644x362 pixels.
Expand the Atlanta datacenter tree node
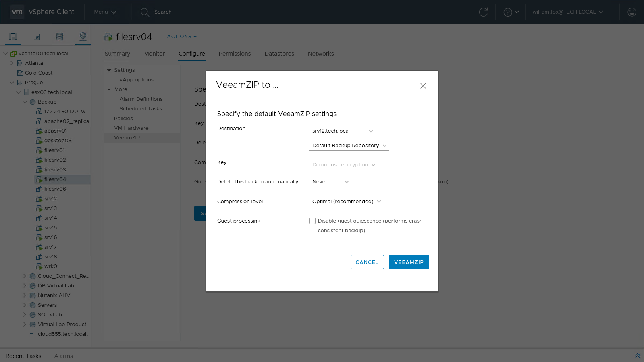pyautogui.click(x=12, y=63)
